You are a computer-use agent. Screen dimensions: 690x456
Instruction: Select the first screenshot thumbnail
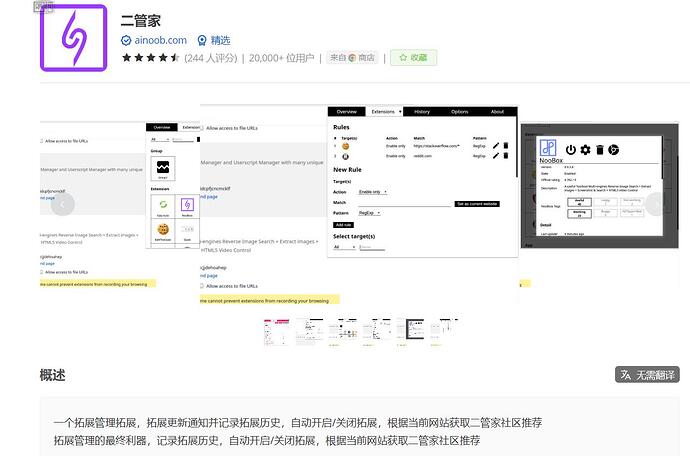point(276,331)
